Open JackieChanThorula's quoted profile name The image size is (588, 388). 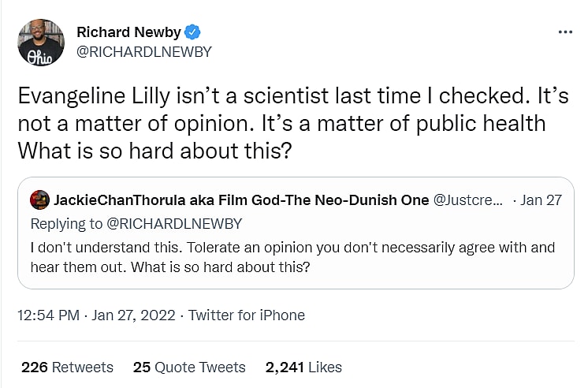click(240, 200)
